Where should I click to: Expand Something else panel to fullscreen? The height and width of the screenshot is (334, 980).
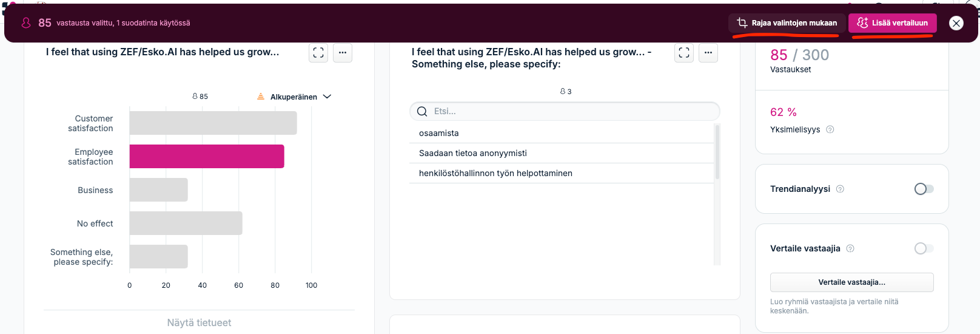click(x=684, y=53)
